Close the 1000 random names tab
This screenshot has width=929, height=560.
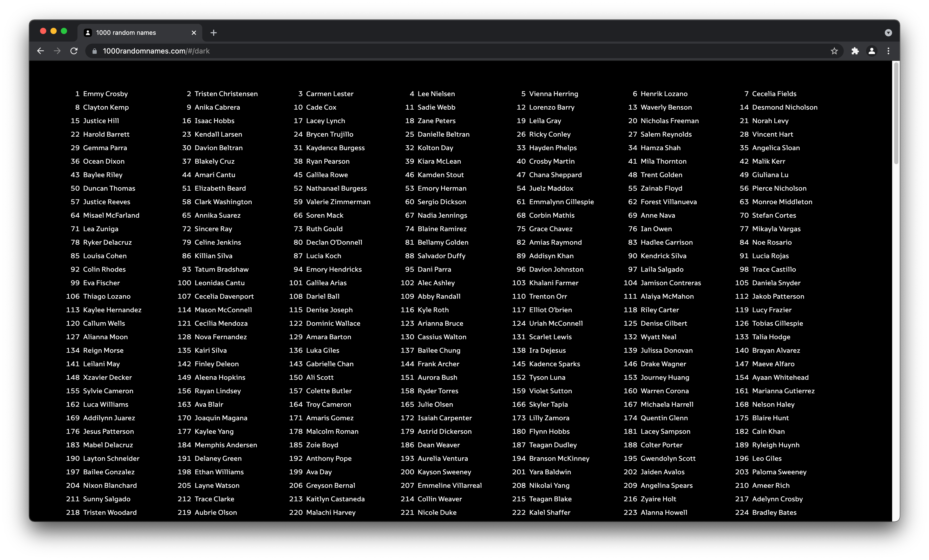(x=194, y=33)
